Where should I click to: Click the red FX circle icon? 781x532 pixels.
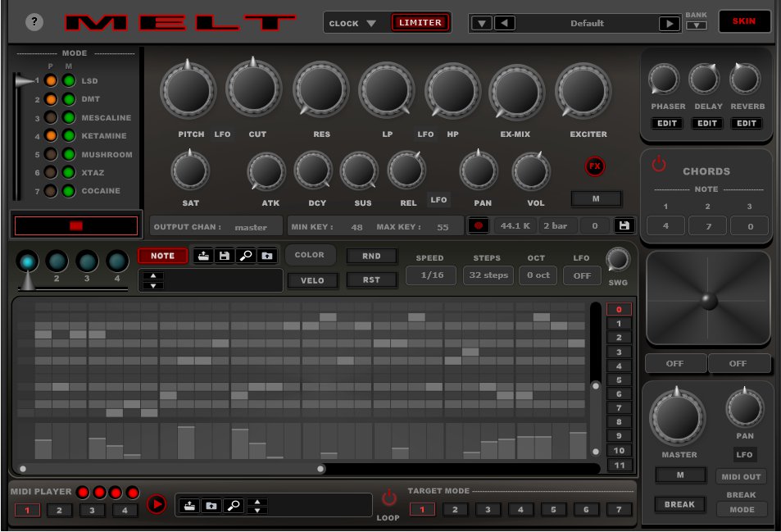595,166
